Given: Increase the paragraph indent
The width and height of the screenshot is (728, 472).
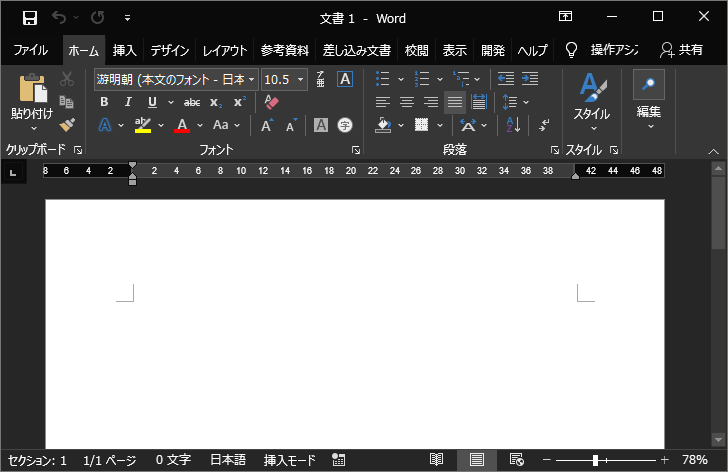Looking at the screenshot, I should pos(530,78).
